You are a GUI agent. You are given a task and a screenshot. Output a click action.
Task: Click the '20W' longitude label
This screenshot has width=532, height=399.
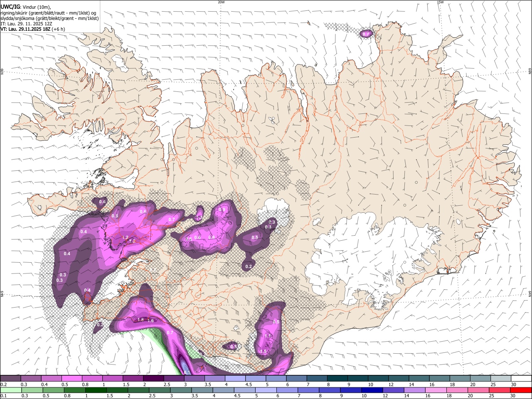[221, 2]
